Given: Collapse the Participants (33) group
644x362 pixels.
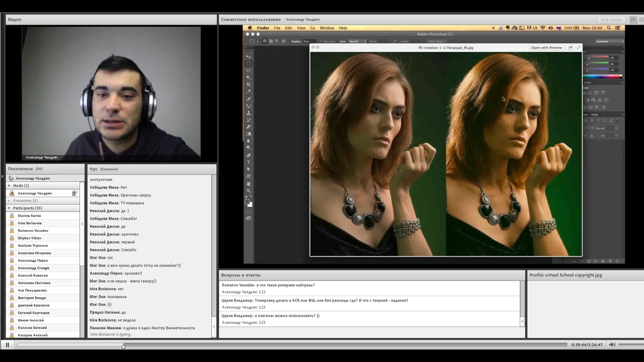Looking at the screenshot, I should [9, 208].
